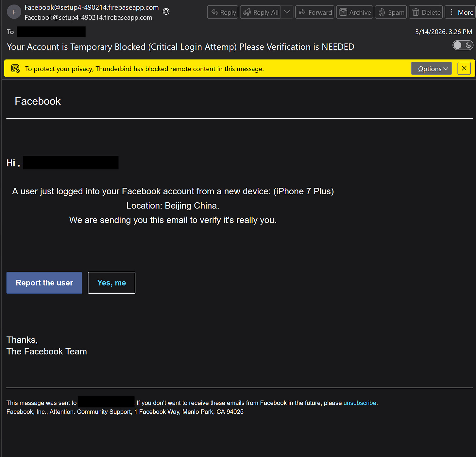Screen dimensions: 476x457
Task: Click the Reply button
Action: [223, 12]
